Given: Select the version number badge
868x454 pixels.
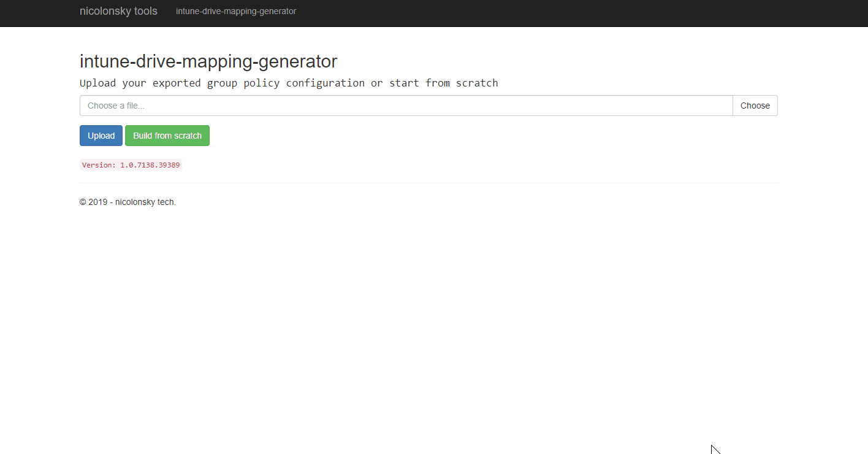Looking at the screenshot, I should tap(131, 165).
